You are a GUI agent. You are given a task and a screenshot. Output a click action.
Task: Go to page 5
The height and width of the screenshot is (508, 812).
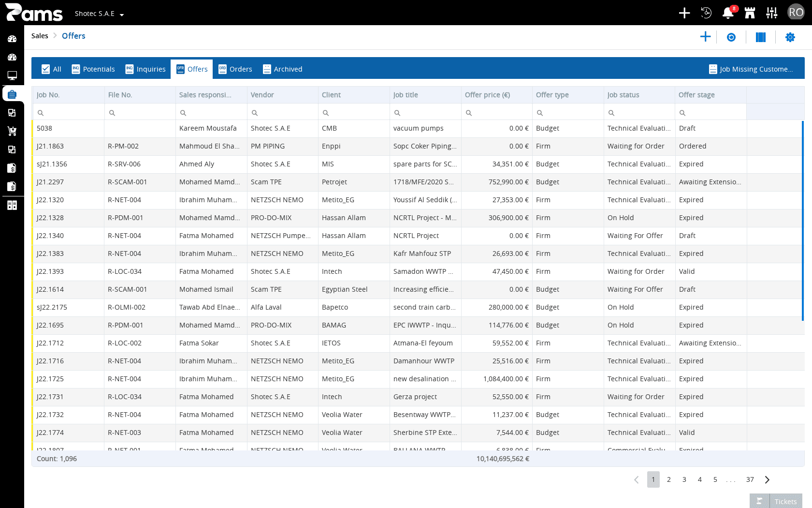point(715,479)
